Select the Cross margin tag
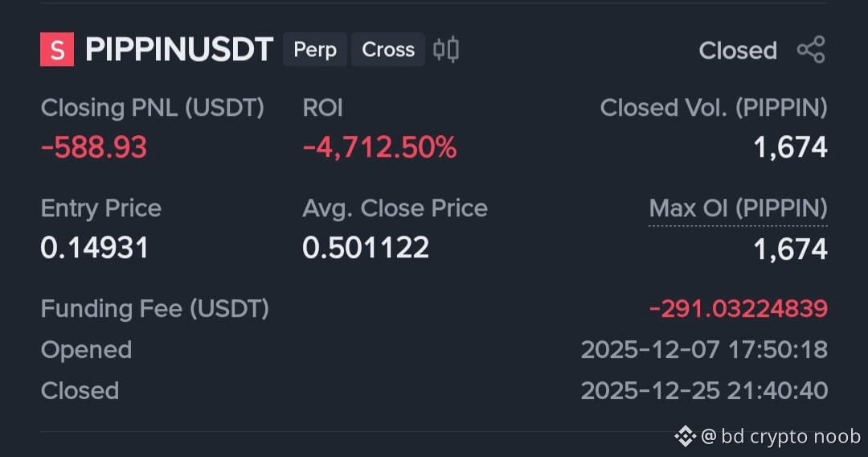The height and width of the screenshot is (457, 868). click(388, 49)
